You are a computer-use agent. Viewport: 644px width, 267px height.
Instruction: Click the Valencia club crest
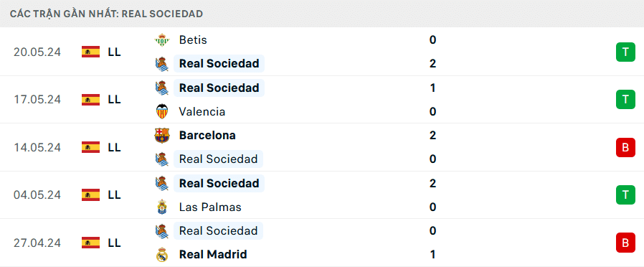click(162, 111)
